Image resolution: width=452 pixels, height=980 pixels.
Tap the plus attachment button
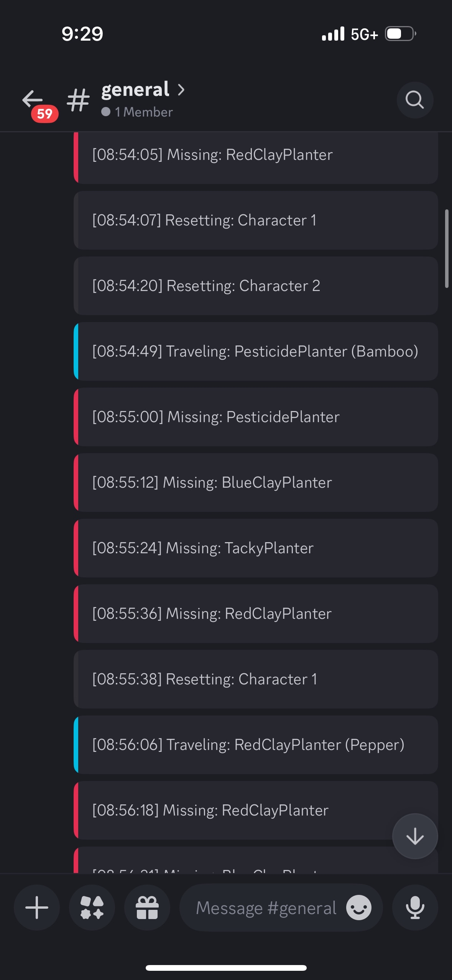click(37, 908)
